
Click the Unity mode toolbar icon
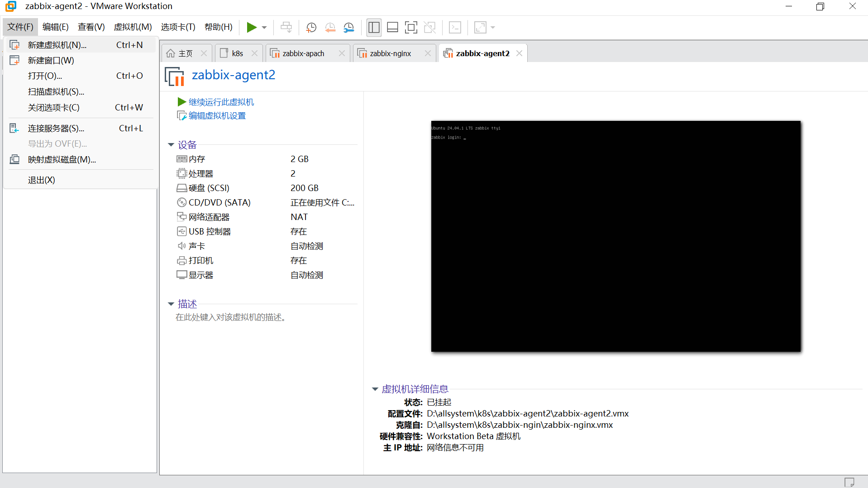pos(429,28)
